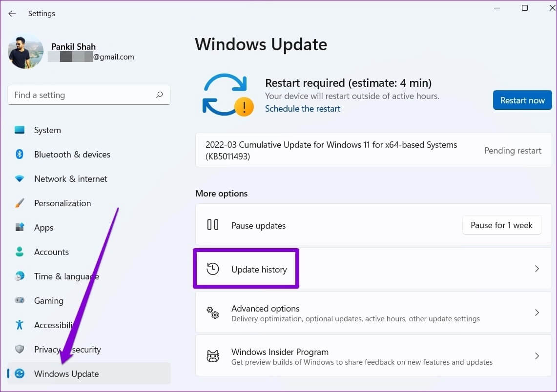The image size is (557, 392).
Task: Click the Time & language clock globe icon
Action: [20, 276]
